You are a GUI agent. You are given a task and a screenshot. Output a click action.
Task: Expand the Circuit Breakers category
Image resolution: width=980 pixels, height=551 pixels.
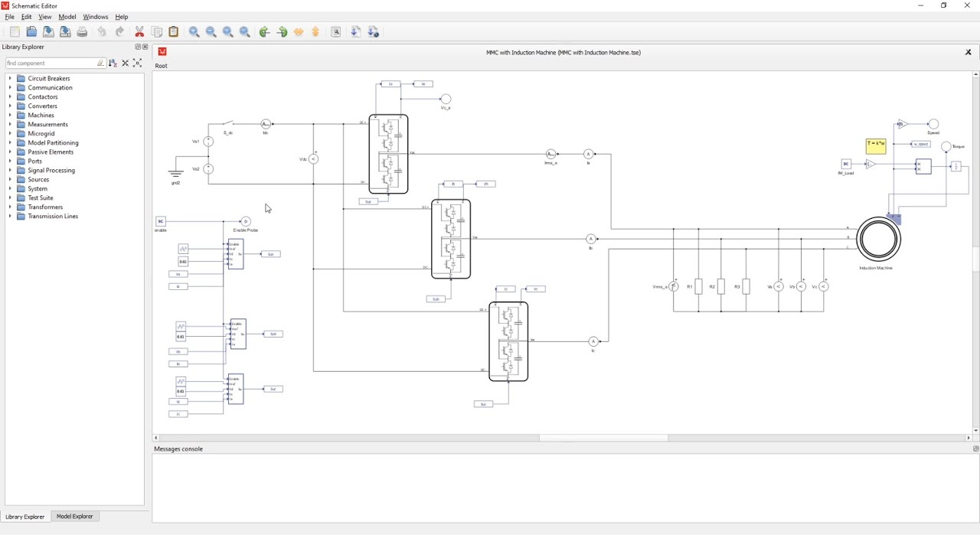click(x=11, y=79)
